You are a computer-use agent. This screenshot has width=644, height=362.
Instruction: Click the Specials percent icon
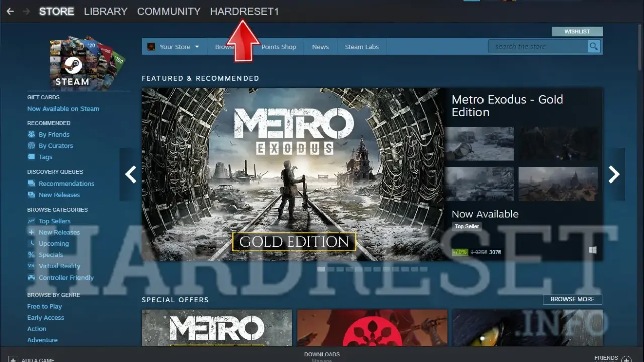(x=31, y=255)
